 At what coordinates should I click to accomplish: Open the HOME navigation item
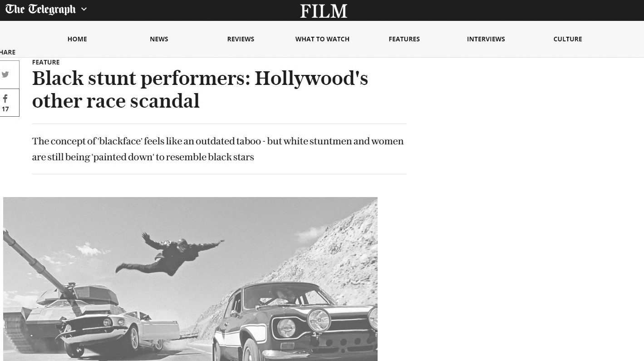pos(77,39)
